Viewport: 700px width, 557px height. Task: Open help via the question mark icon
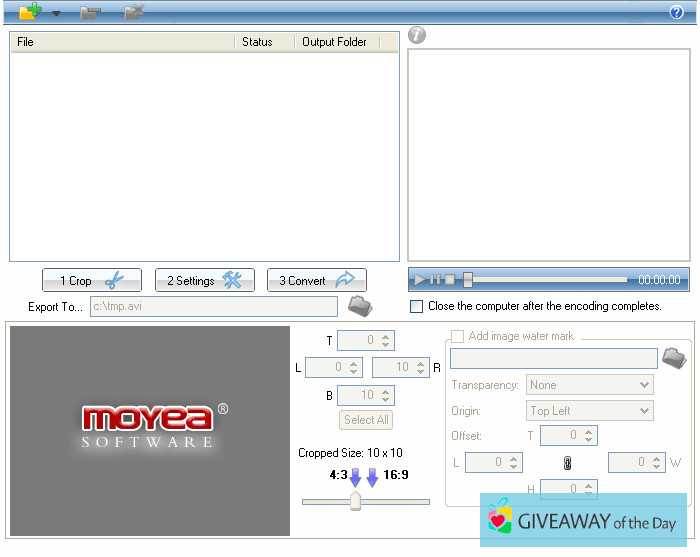[676, 13]
